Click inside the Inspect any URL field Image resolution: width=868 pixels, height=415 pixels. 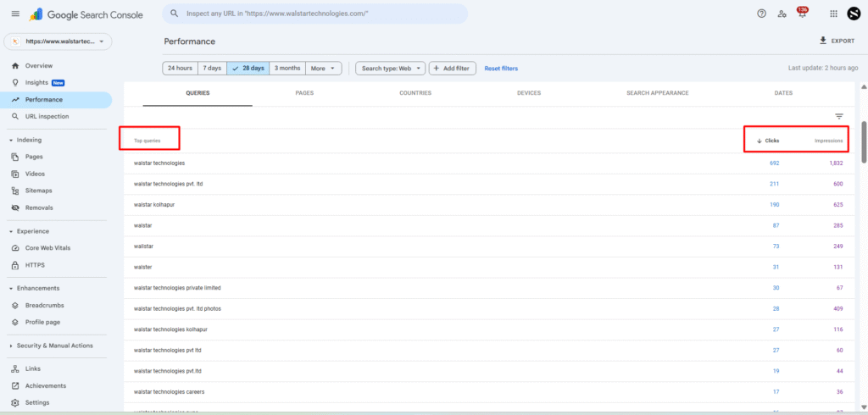pos(315,14)
